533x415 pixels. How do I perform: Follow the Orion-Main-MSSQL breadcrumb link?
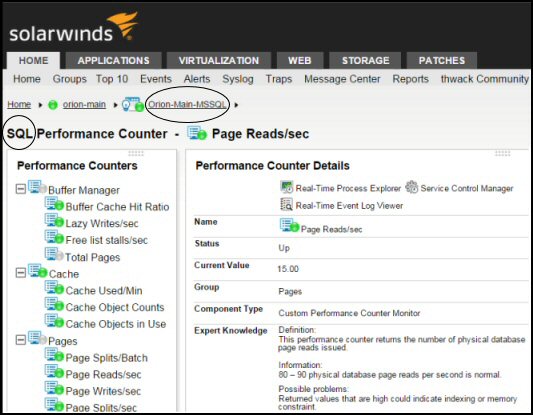coord(187,104)
